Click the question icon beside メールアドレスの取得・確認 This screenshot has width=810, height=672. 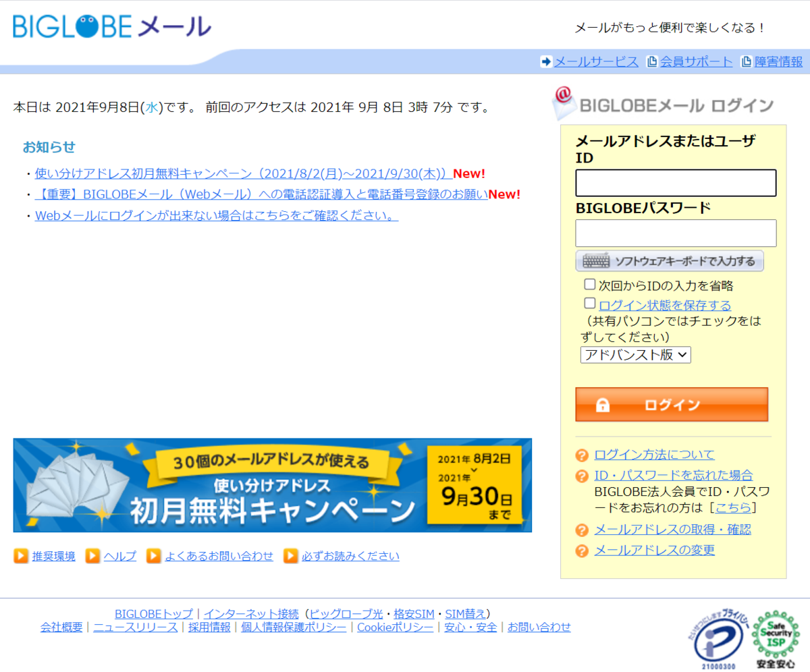tap(582, 530)
